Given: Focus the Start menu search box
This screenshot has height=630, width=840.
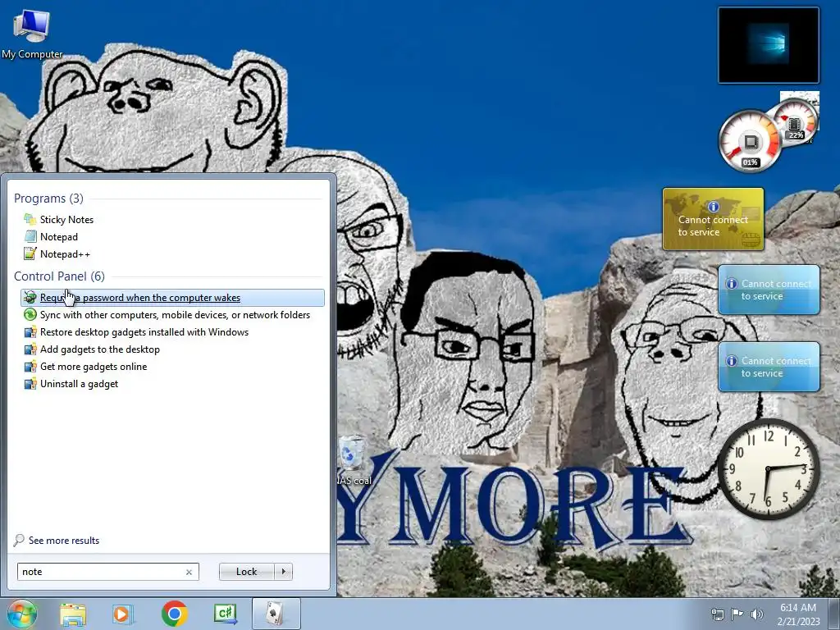Looking at the screenshot, I should [101, 572].
